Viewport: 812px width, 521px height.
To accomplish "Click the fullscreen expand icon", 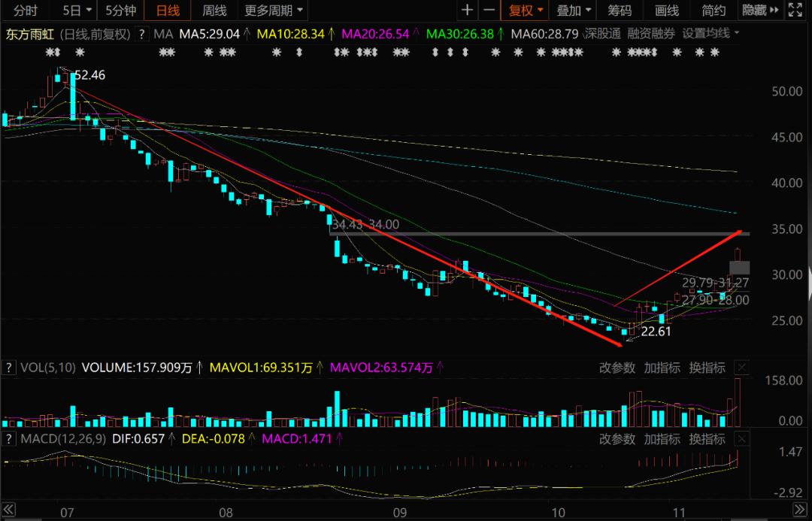I will pos(795,10).
